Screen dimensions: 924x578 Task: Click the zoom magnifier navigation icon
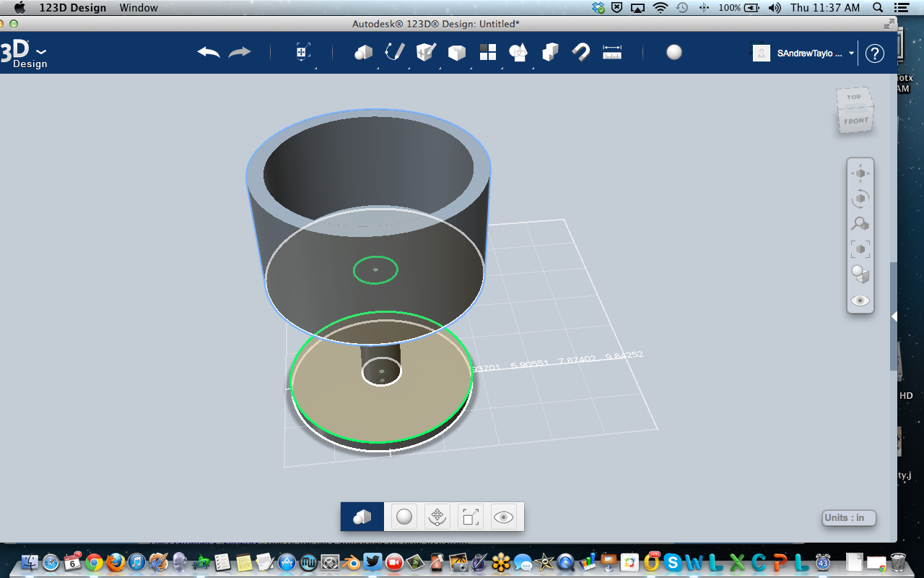tap(860, 224)
